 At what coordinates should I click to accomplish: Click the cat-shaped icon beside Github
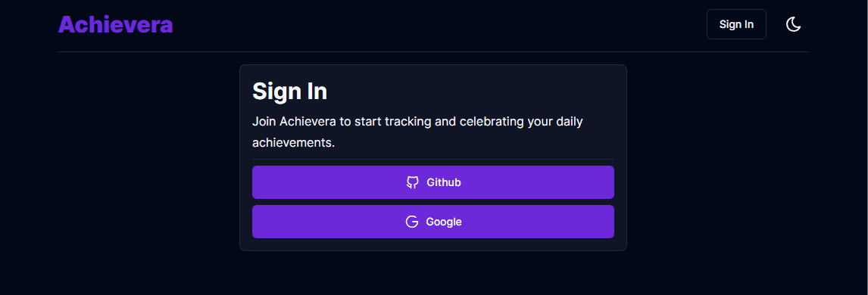point(412,182)
